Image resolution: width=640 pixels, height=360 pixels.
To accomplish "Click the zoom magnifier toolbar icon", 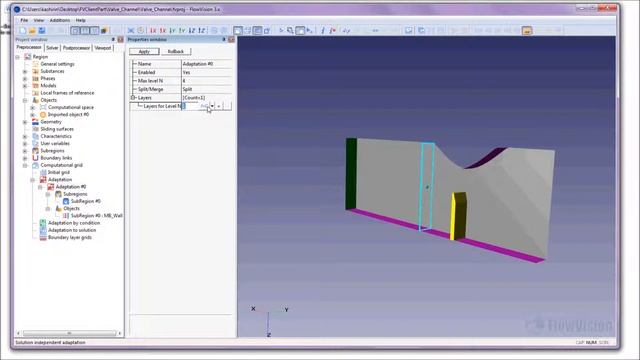I will pos(290,31).
